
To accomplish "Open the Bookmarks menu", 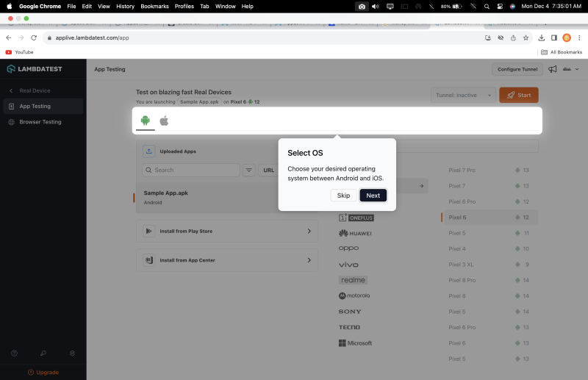I will (154, 7).
